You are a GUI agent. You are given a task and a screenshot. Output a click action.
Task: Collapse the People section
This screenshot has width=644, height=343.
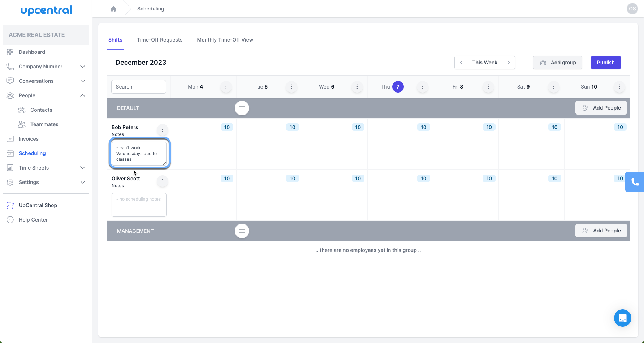[x=83, y=95]
